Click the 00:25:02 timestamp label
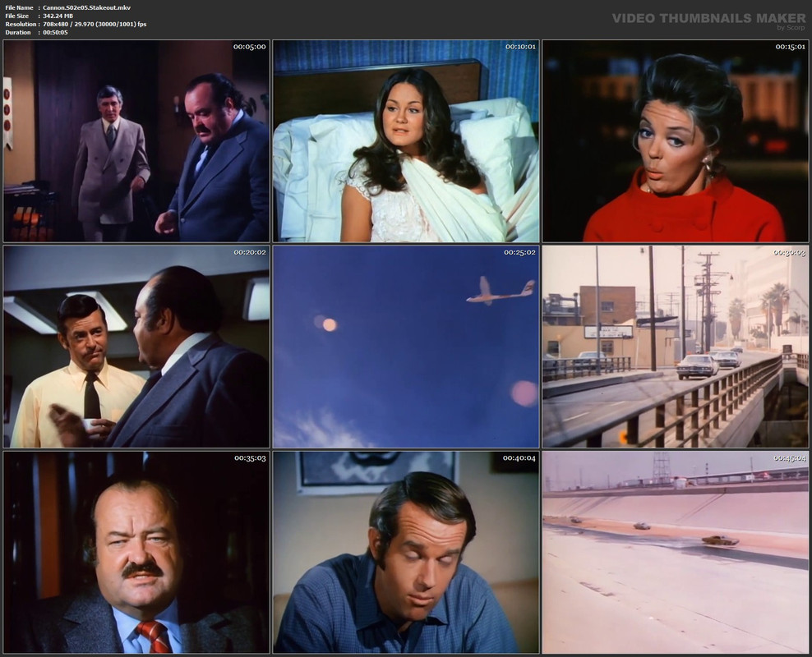 tap(520, 252)
